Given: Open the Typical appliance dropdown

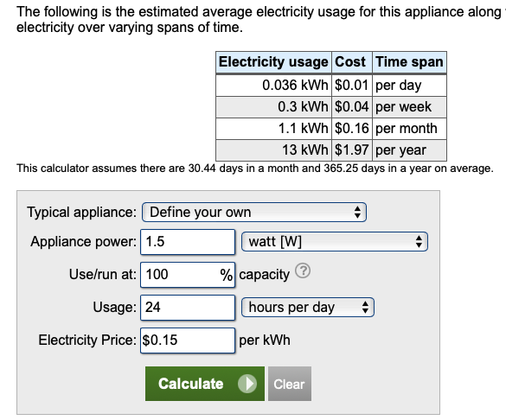Looking at the screenshot, I should point(254,212).
